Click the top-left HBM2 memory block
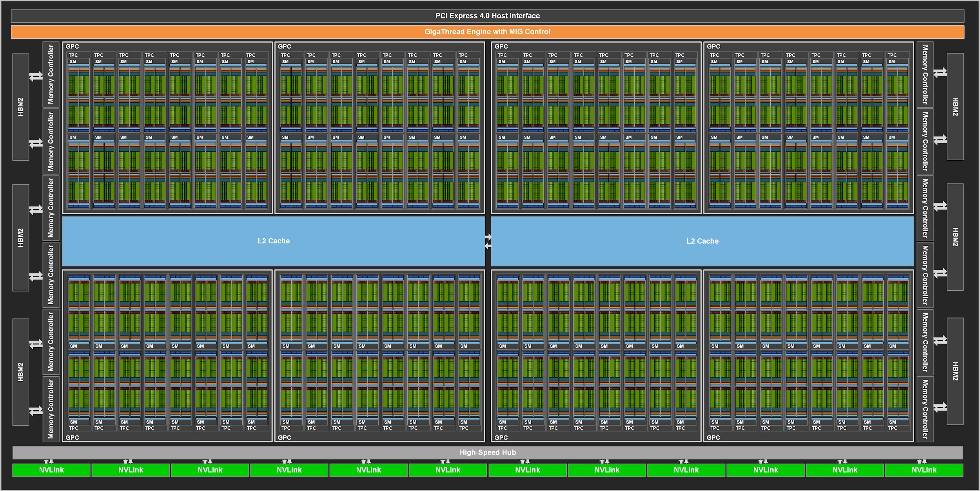980x491 pixels. pos(20,107)
